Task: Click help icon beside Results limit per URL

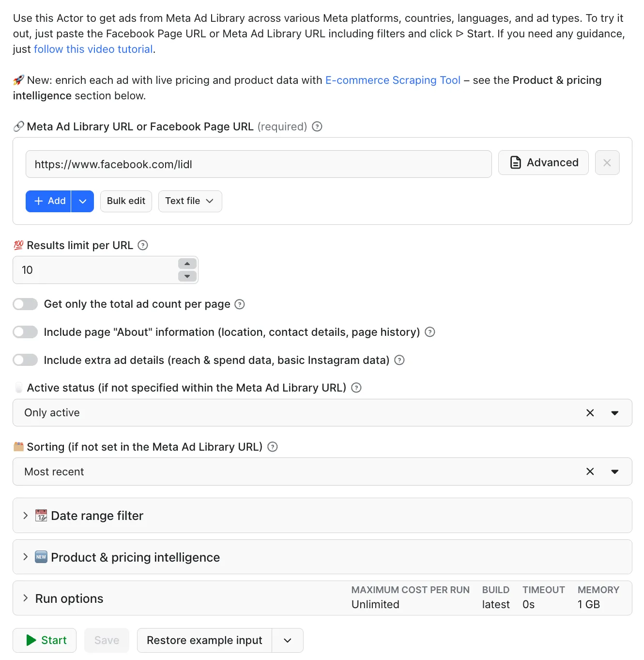Action: (x=143, y=245)
